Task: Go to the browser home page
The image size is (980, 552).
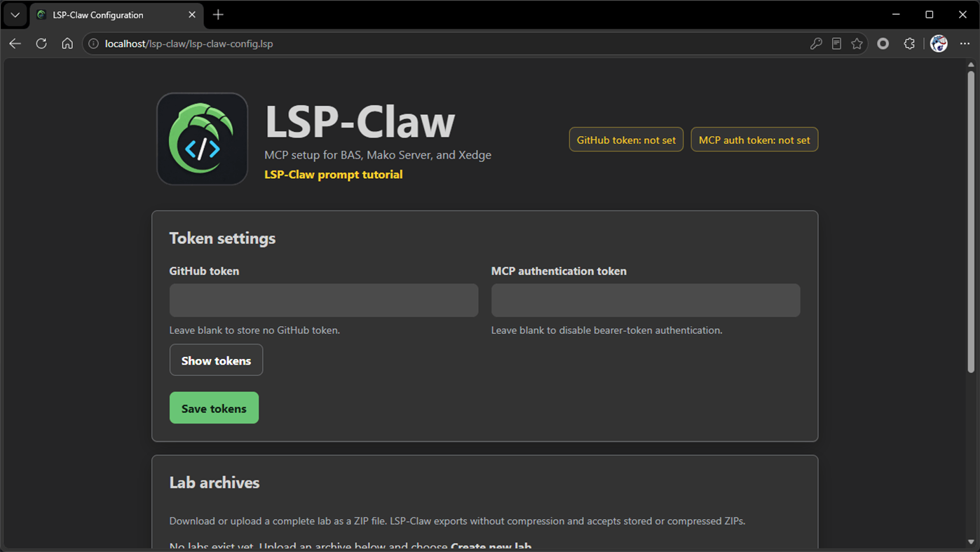Action: coord(67,43)
